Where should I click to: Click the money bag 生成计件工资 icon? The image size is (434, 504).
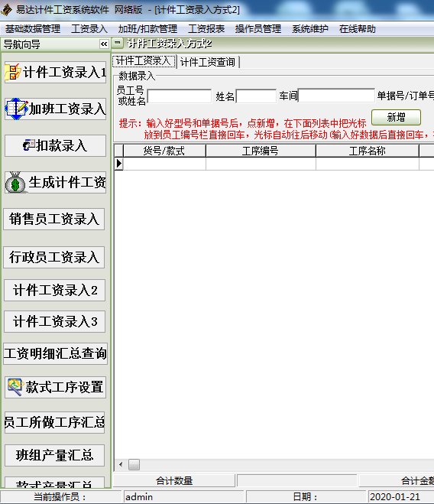click(x=15, y=182)
